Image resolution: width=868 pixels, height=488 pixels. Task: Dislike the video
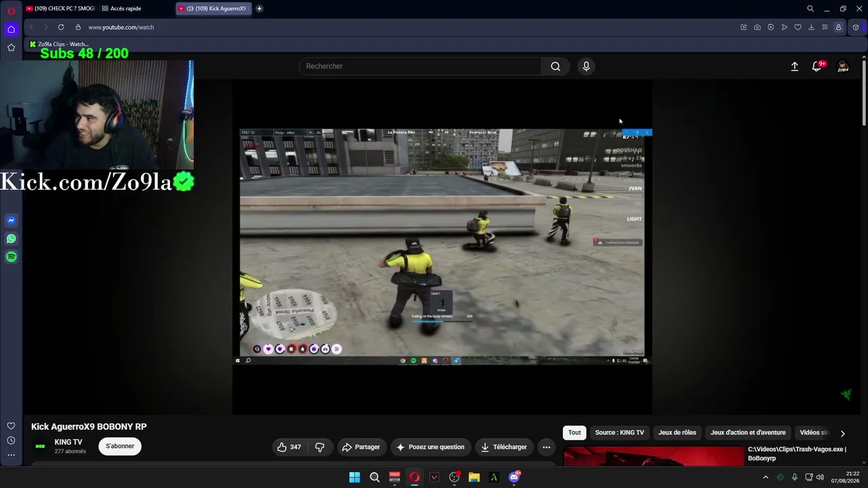[x=320, y=447]
